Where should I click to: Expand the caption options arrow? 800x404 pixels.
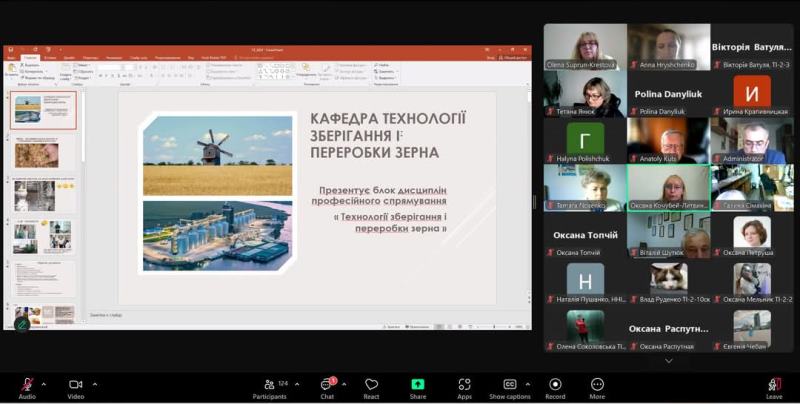[529, 383]
